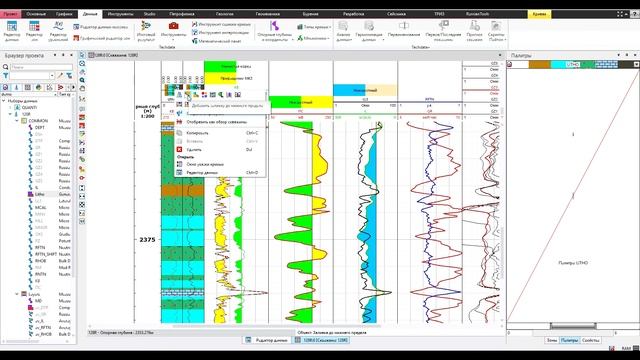This screenshot has height=360, width=640.
Task: Choose Удалить in the context menu
Action: (220, 150)
